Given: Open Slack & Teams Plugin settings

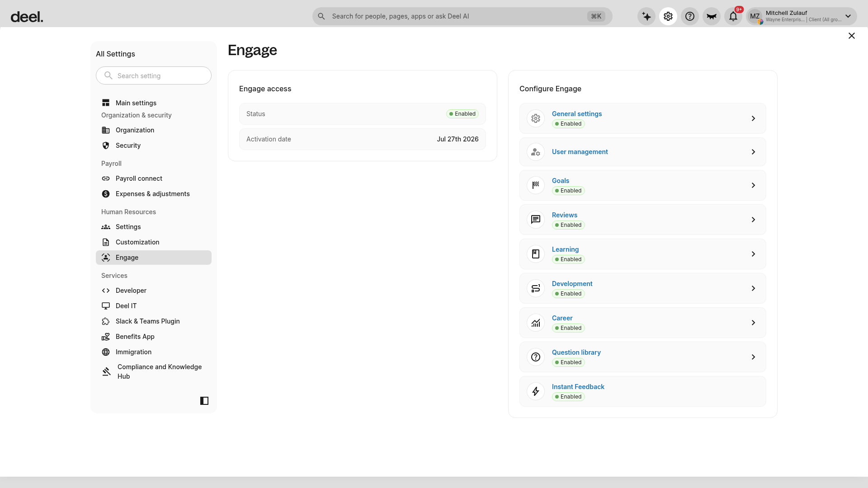Looking at the screenshot, I should pyautogui.click(x=154, y=321).
